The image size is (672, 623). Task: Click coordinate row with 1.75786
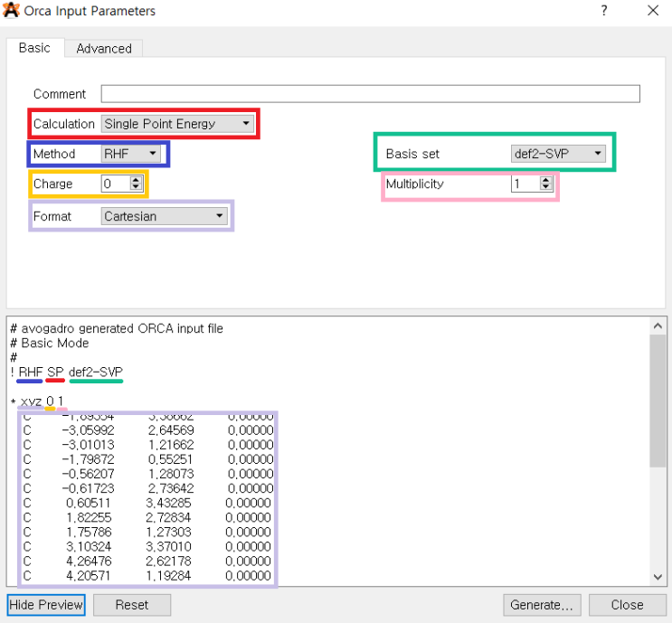pyautogui.click(x=147, y=533)
